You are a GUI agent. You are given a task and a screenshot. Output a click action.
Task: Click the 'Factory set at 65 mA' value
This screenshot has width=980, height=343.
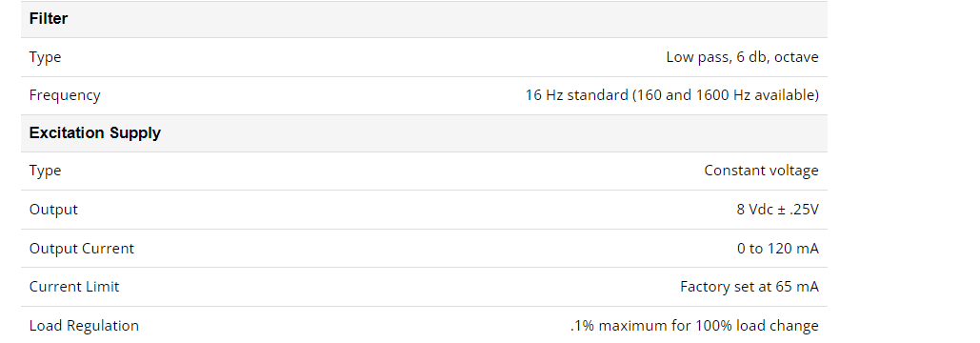[x=750, y=287]
